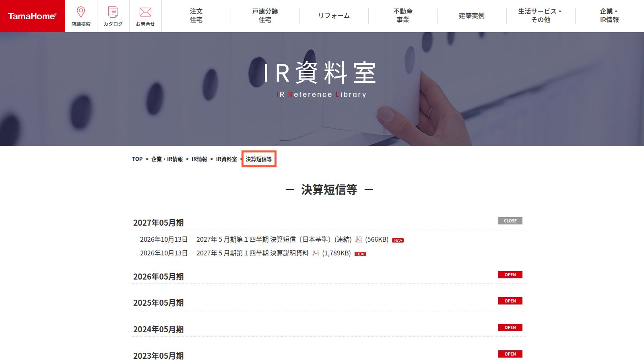
Task: Open the リフォーム menu
Action: pyautogui.click(x=334, y=16)
